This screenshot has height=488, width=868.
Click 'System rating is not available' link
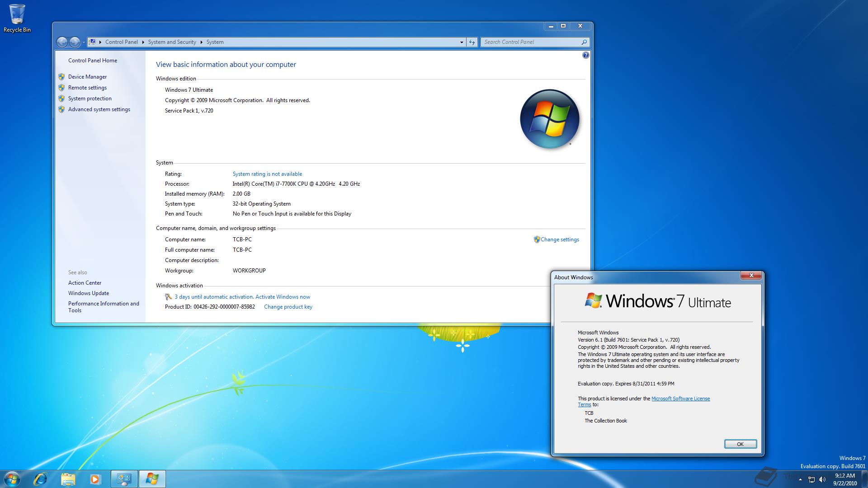267,174
